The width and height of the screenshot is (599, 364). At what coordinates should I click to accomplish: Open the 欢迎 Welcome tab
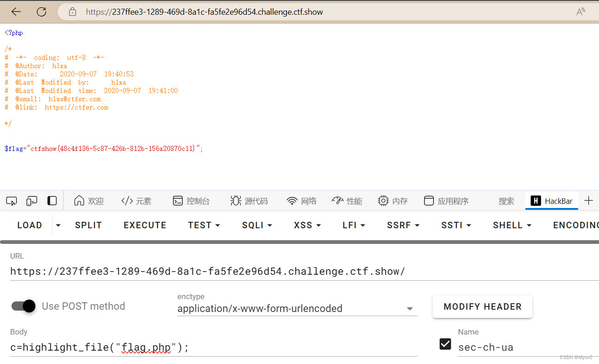(x=89, y=201)
